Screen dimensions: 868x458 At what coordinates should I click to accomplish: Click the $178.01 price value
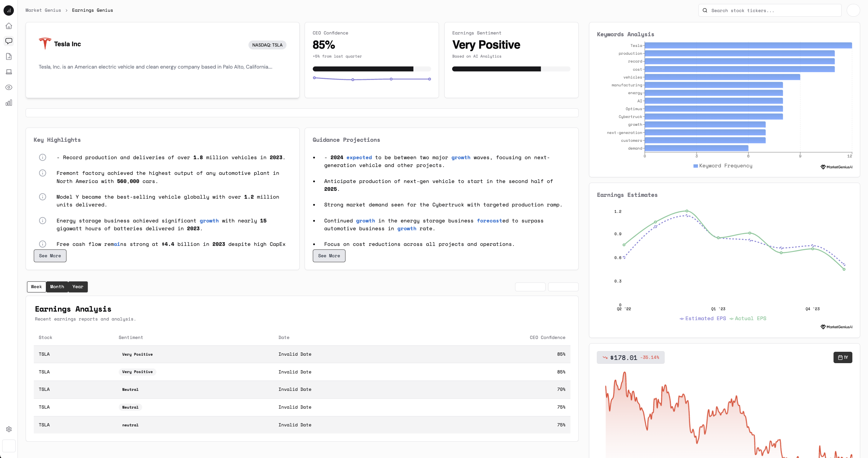click(623, 357)
